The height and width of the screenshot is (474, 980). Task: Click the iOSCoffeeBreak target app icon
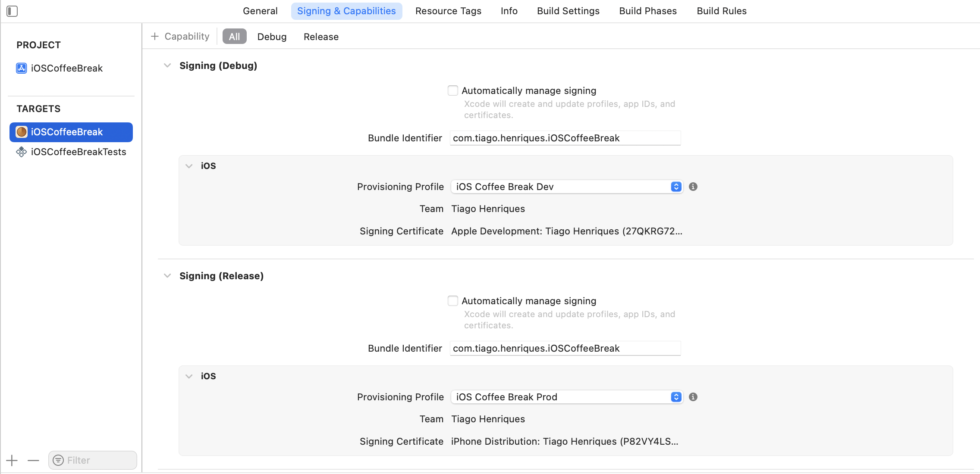click(22, 132)
